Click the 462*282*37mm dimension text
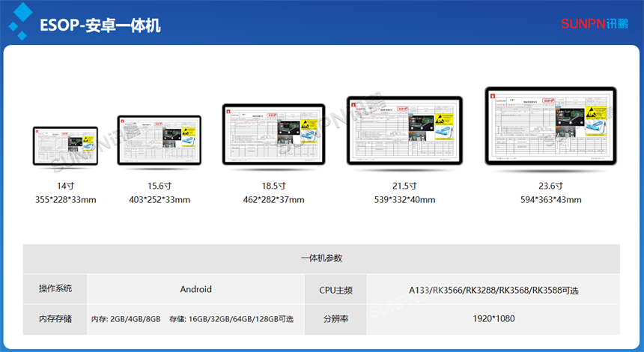 click(273, 200)
